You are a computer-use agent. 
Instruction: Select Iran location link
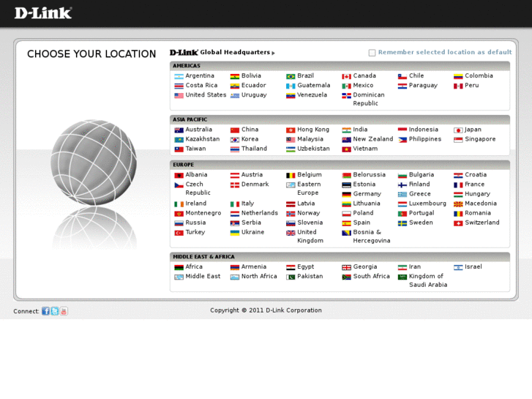(x=415, y=266)
